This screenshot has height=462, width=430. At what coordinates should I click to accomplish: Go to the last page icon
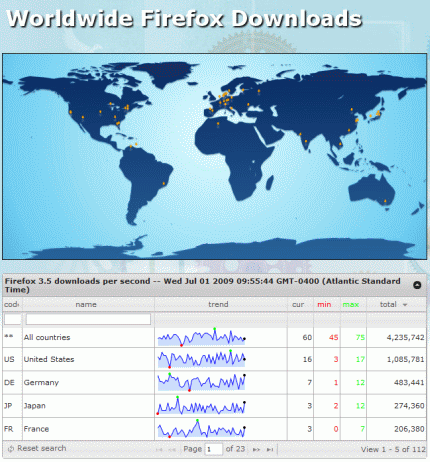270,450
